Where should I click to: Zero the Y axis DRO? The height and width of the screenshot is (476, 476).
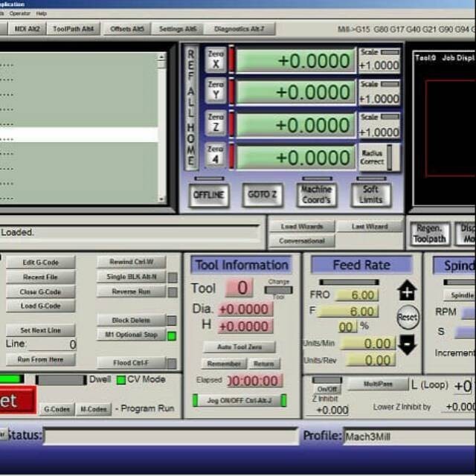click(216, 91)
